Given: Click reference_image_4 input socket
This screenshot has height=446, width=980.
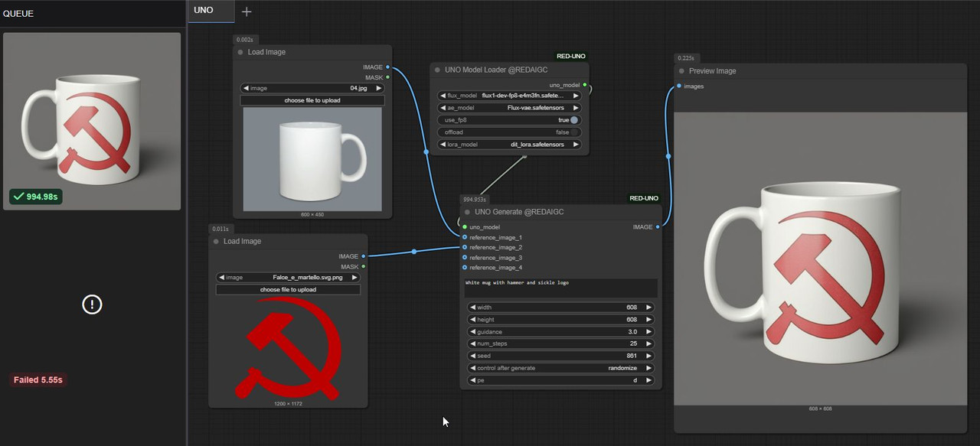Looking at the screenshot, I should click(465, 267).
